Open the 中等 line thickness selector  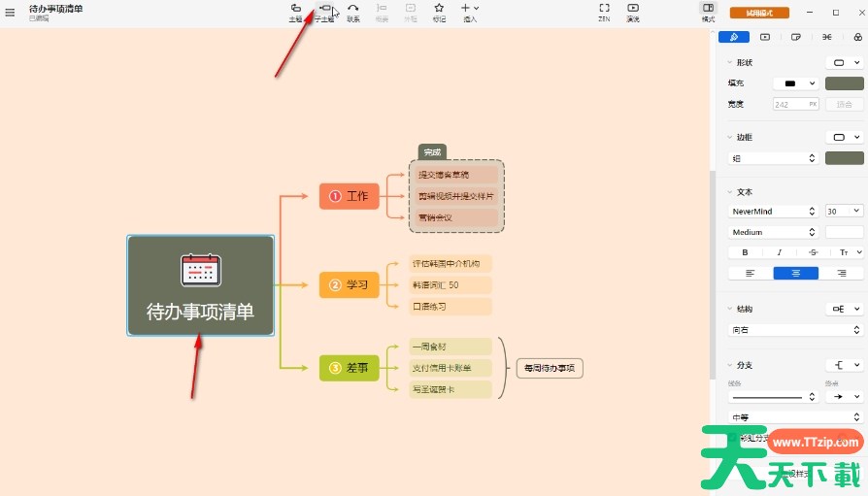pos(795,417)
